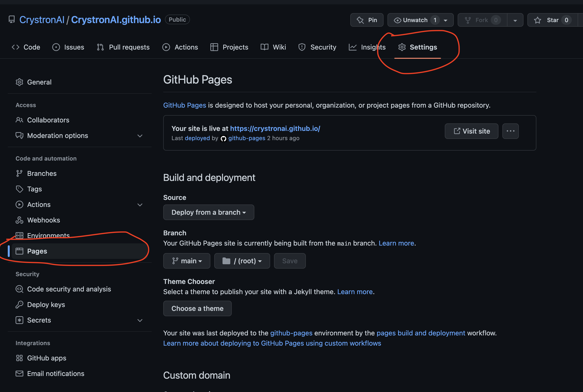Expand Moderation options chevron
This screenshot has height=392, width=583.
pos(140,136)
